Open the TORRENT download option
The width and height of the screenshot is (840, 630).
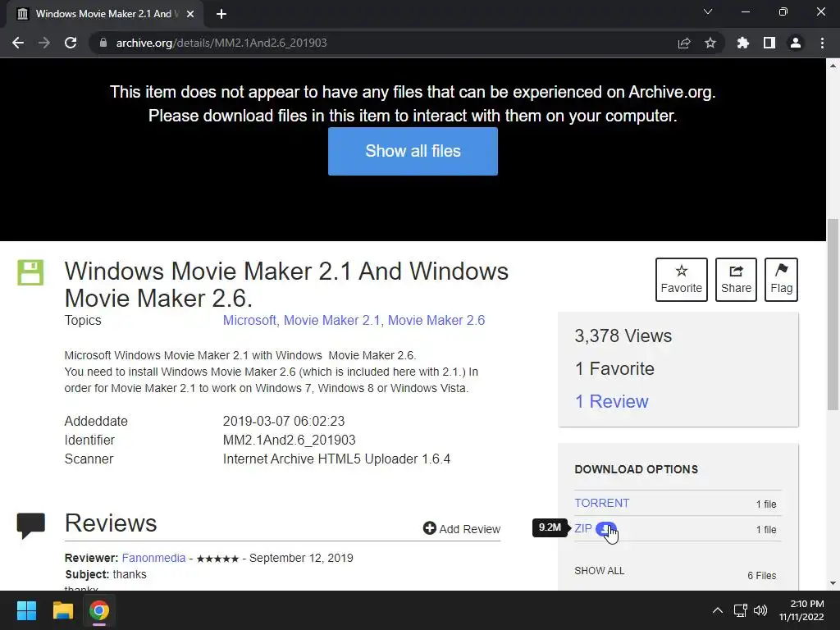pos(601,503)
